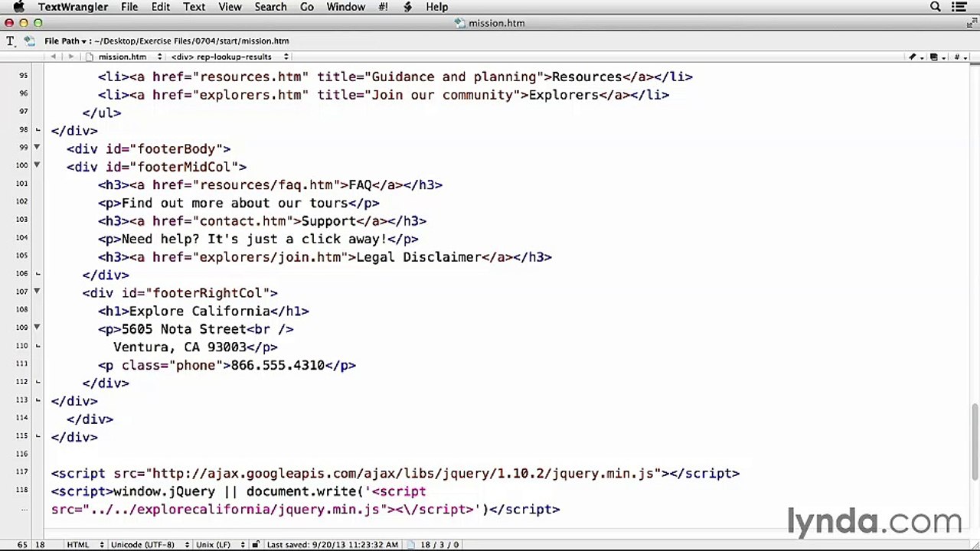Collapse the fold ending at line 110

[x=37, y=346]
